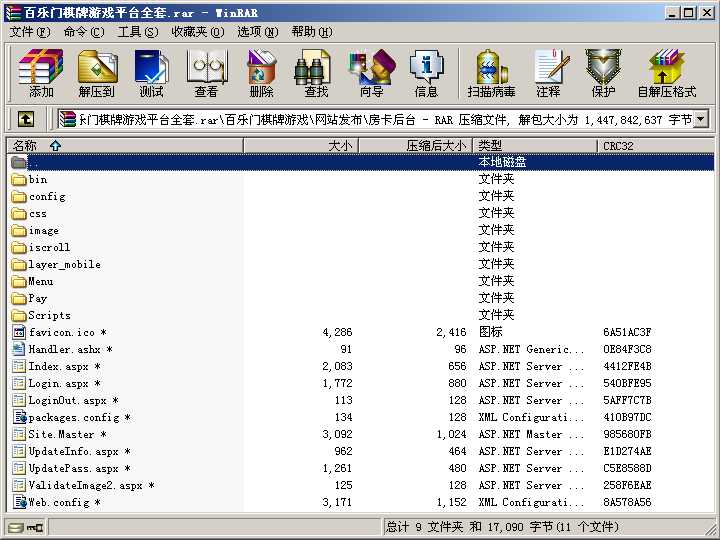
Task: Click the 扫描病毒 (Virus scan) icon
Action: (491, 73)
